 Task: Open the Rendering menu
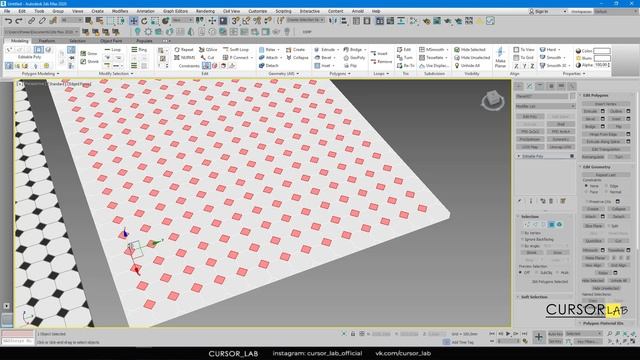coord(205,11)
